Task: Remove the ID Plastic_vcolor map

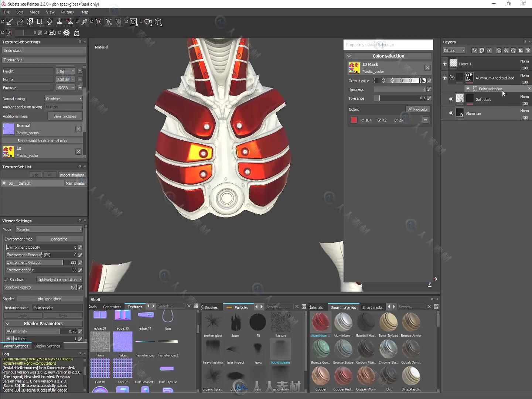Action: (x=78, y=151)
